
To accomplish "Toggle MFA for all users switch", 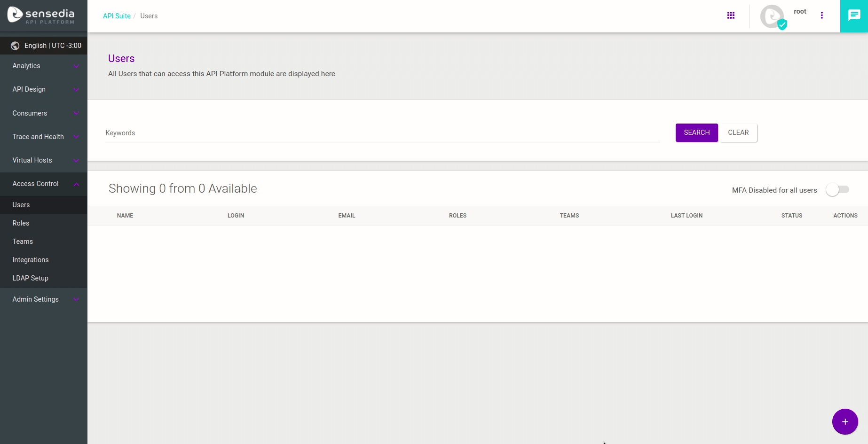I will point(837,190).
